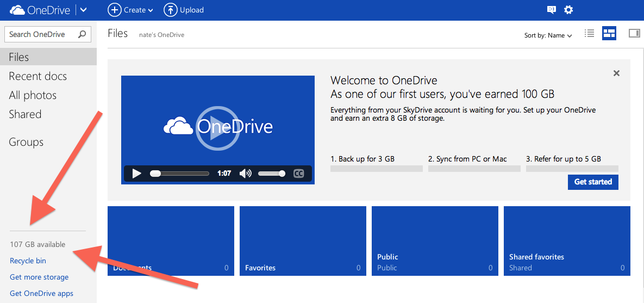Switch to list details view

tap(589, 34)
